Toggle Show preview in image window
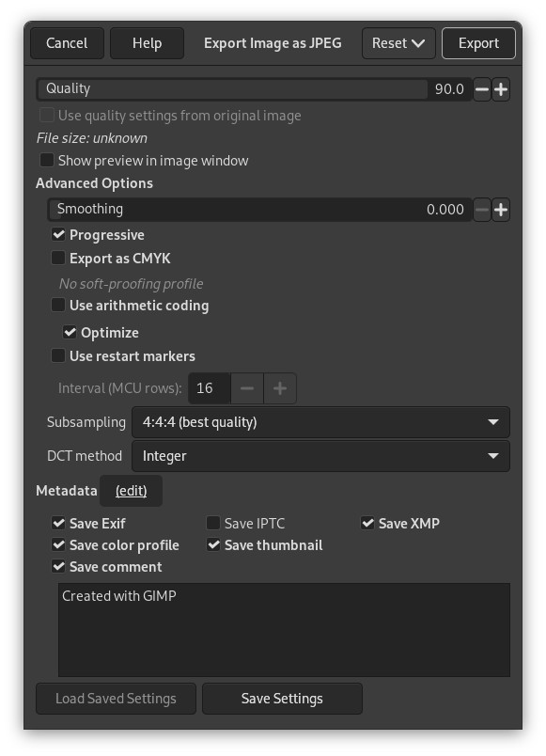The width and height of the screenshot is (546, 756). coord(46,160)
